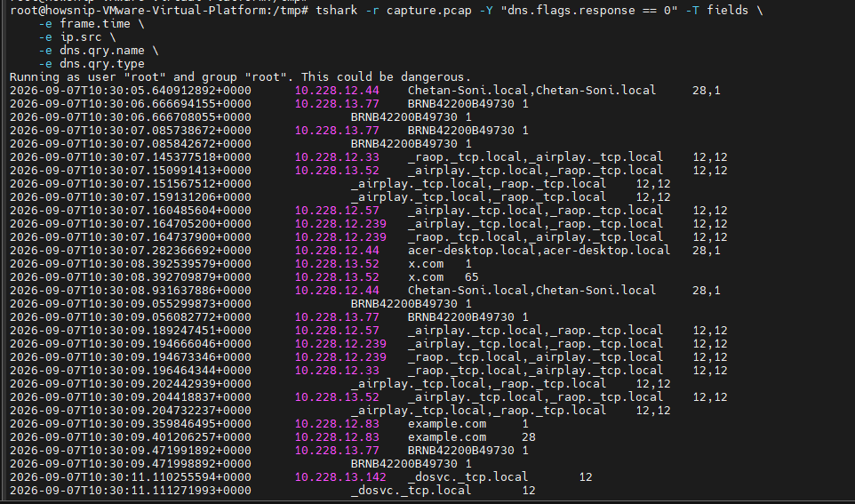The height and width of the screenshot is (504, 855).
Task: Select the frame.time field argument
Action: pyautogui.click(x=95, y=23)
